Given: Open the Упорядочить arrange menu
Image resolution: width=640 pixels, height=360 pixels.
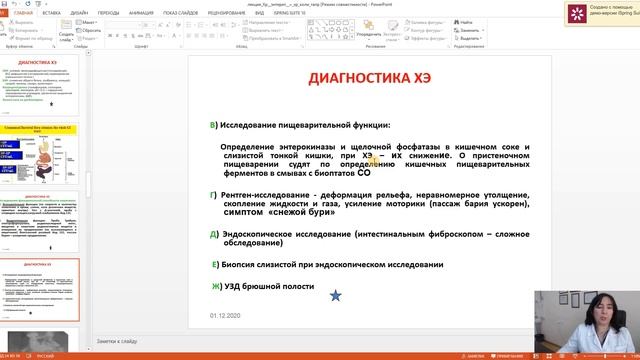Looking at the screenshot, I should point(369,30).
